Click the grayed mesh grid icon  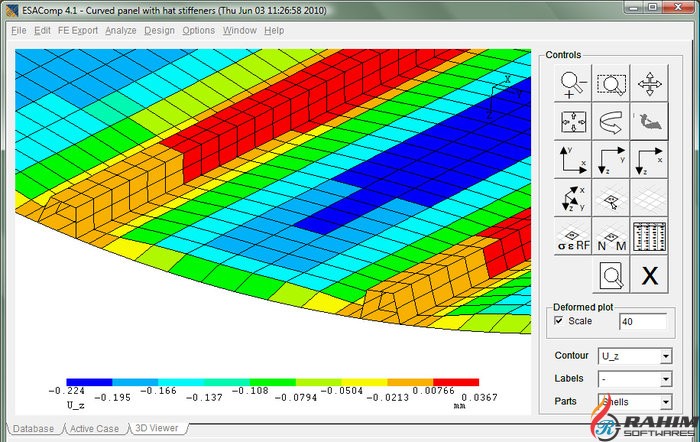650,198
